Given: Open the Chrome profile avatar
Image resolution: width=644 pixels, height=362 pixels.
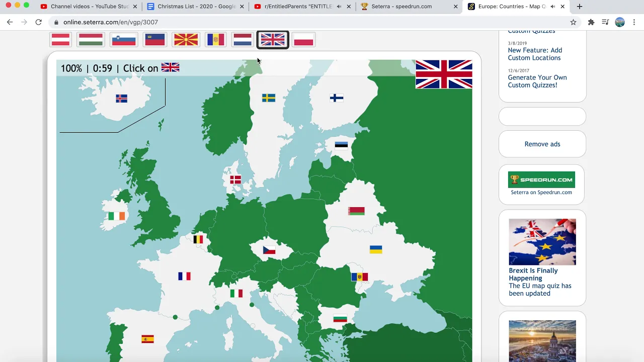Looking at the screenshot, I should (x=620, y=22).
